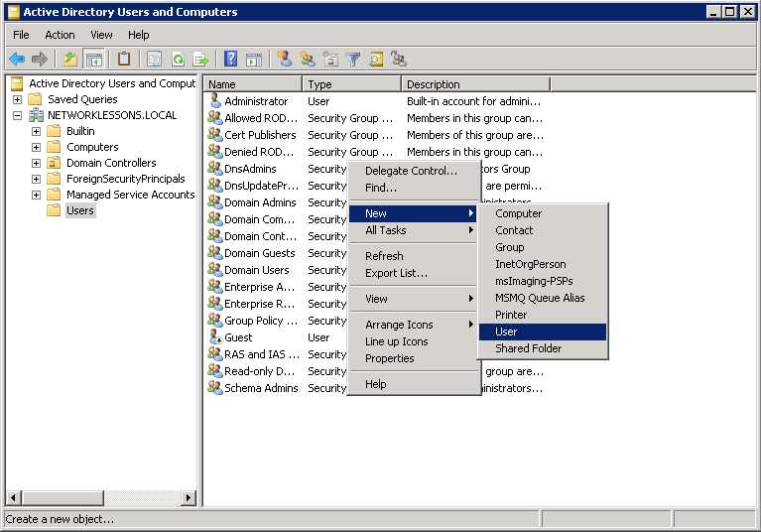The width and height of the screenshot is (761, 532).
Task: Click the Properties sheet toolbar icon
Action: click(155, 60)
